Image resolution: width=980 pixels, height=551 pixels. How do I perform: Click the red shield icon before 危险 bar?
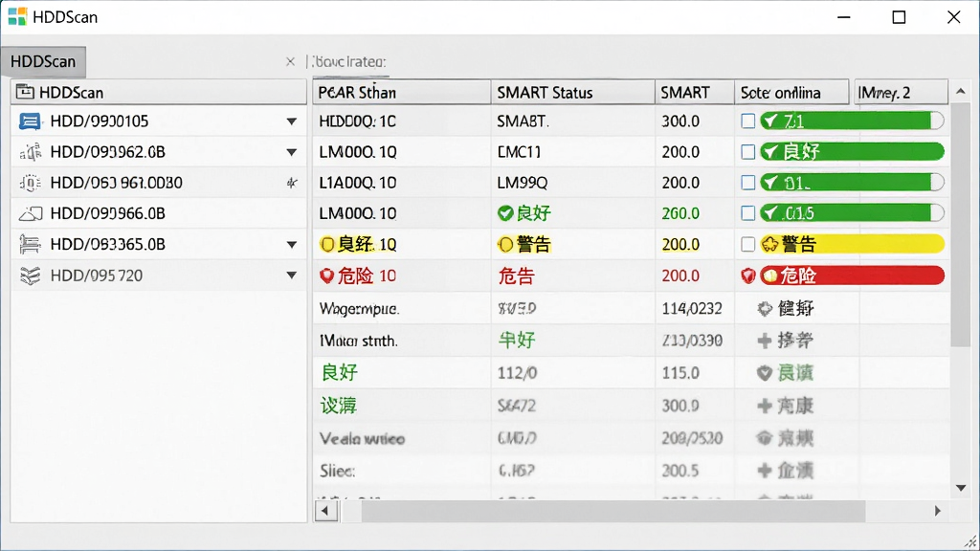coord(747,275)
